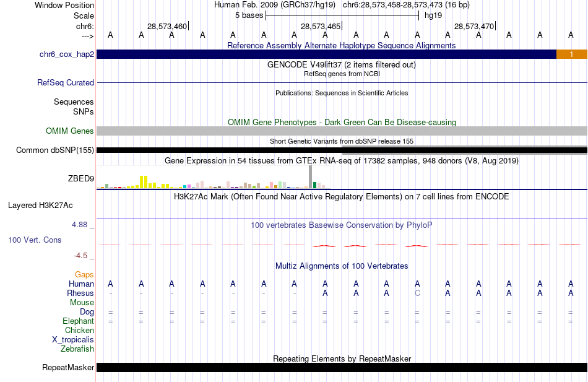Click the 100 vertebrates PhyloP title
Screen dimensions: 588x382
(x=341, y=225)
